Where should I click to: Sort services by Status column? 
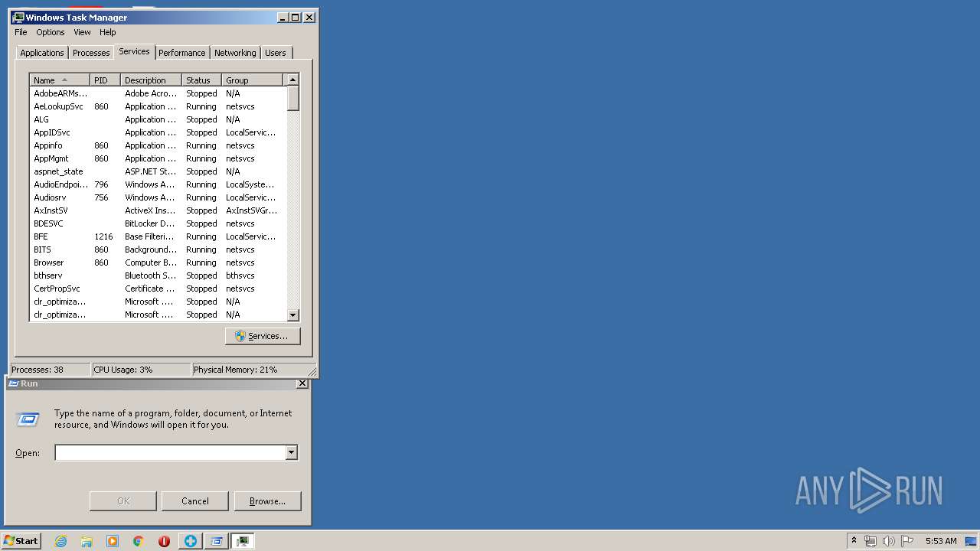point(202,80)
